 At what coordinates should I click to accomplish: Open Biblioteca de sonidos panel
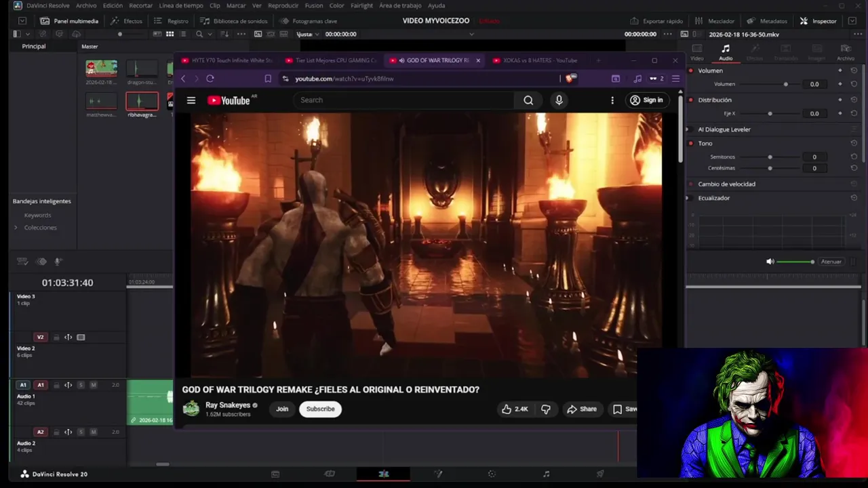234,21
